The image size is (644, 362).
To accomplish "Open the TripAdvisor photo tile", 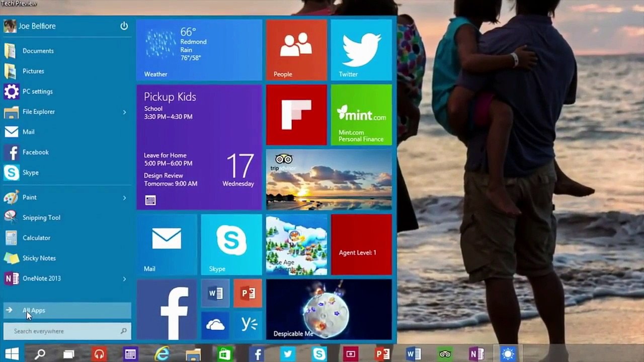I will 329,179.
